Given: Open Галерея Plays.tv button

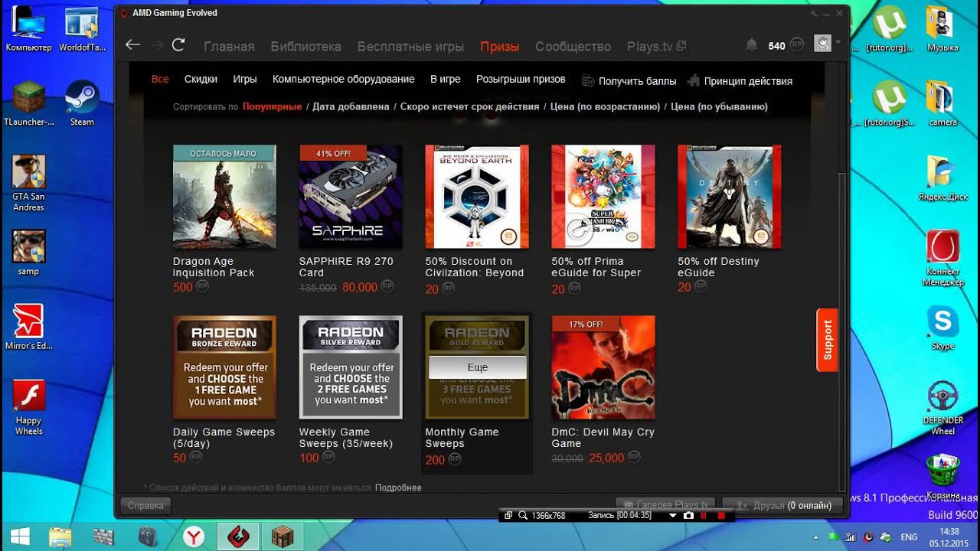Looking at the screenshot, I should coord(665,505).
